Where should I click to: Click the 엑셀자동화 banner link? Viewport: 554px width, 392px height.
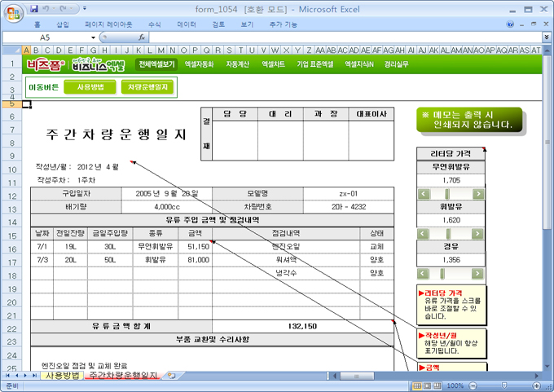coord(200,64)
